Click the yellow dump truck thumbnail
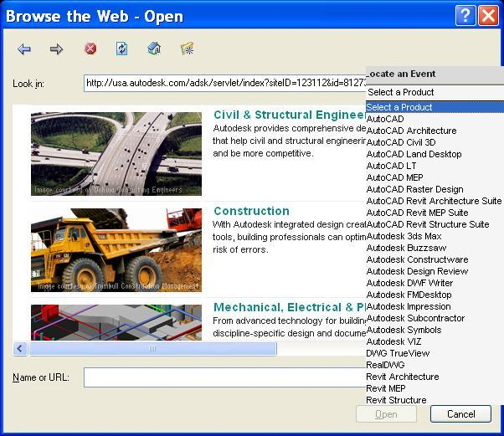This screenshot has height=436, width=504. point(116,250)
